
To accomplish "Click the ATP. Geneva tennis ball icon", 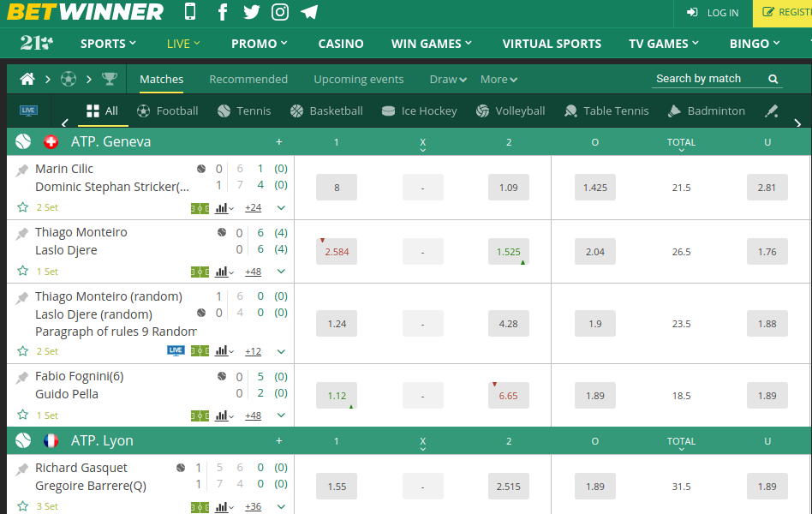I will (23, 141).
